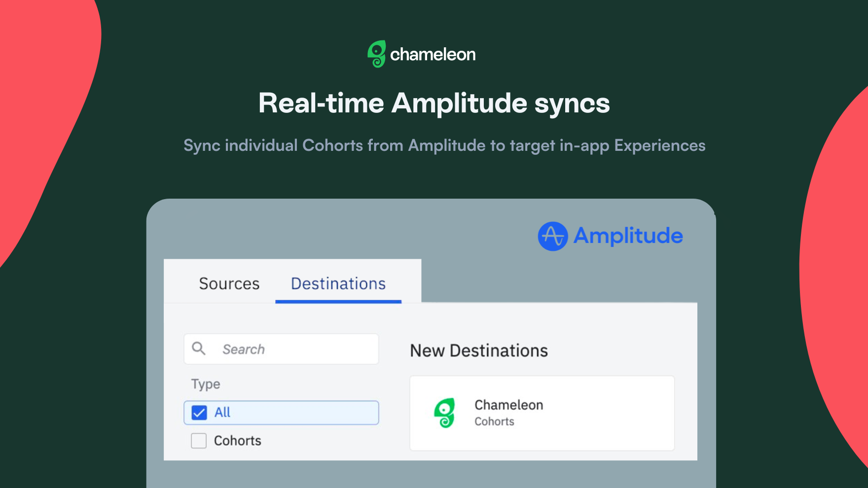Switch to the Sources tab

[x=229, y=283]
